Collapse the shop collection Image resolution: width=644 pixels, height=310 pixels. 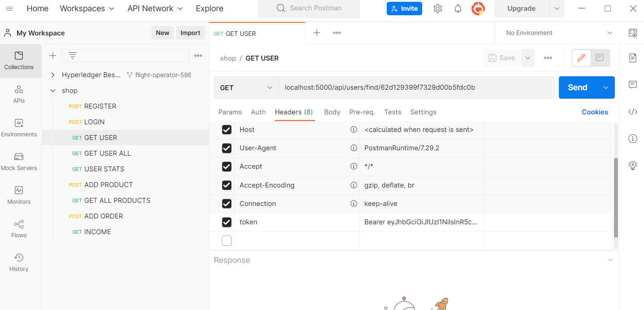(53, 91)
